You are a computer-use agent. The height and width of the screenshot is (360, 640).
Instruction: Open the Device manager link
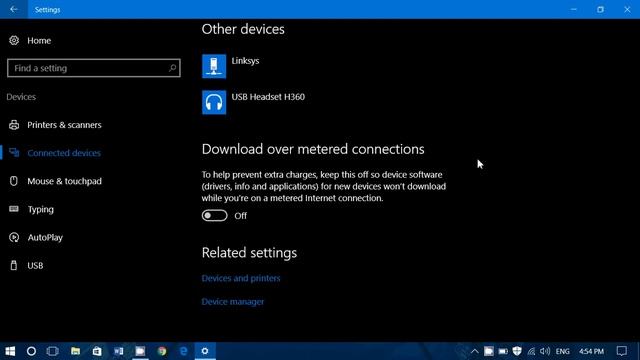[x=233, y=302]
